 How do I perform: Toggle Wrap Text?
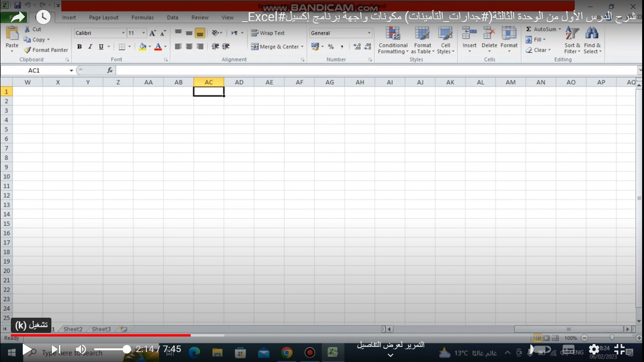(x=267, y=33)
